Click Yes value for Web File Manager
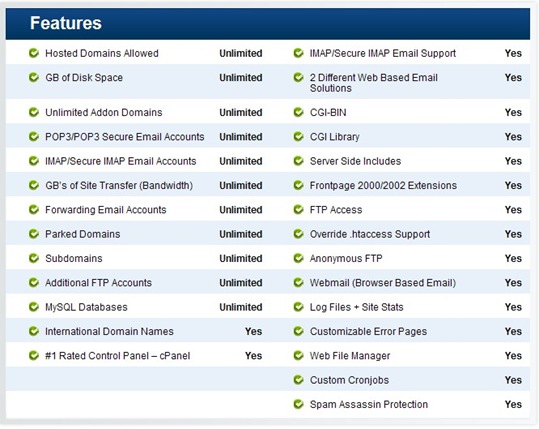The width and height of the screenshot is (539, 429). click(513, 355)
